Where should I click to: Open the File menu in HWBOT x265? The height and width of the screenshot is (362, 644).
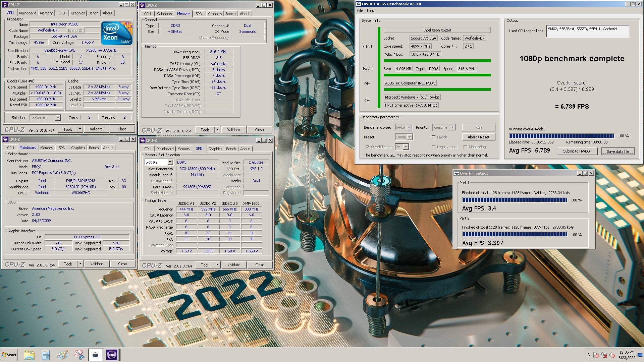point(360,10)
